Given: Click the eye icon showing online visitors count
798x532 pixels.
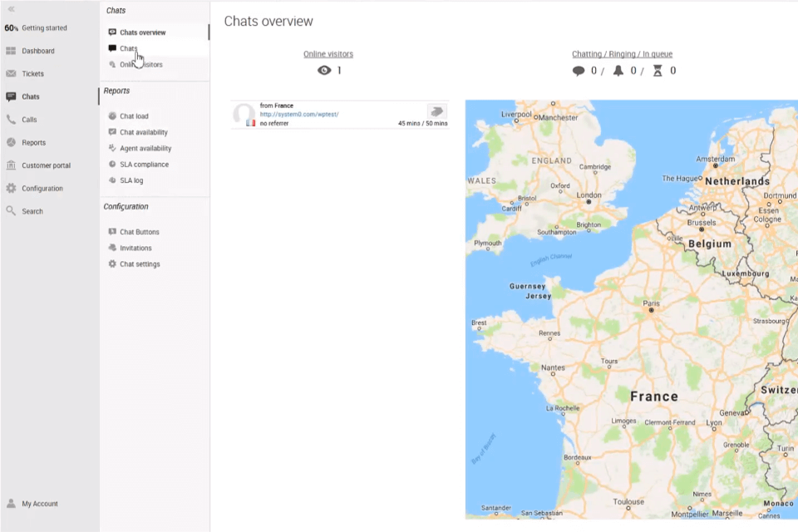Looking at the screenshot, I should [x=324, y=70].
